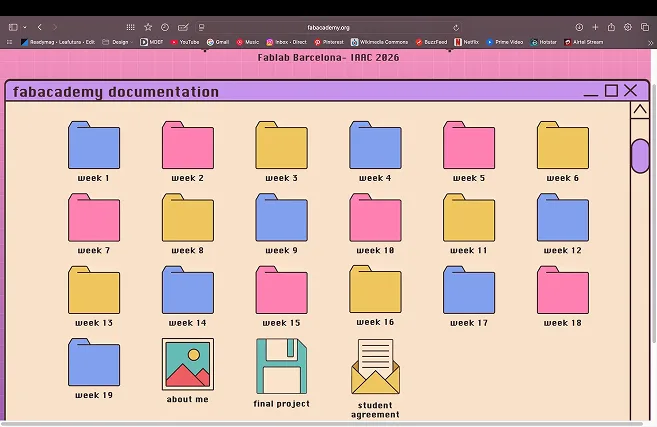657x427 pixels.
Task: Click the fabacademy.org address bar
Action: pyautogui.click(x=328, y=28)
